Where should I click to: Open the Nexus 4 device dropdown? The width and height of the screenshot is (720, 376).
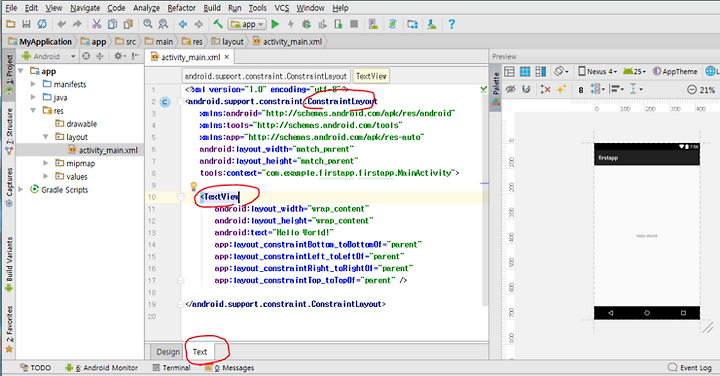pyautogui.click(x=597, y=71)
